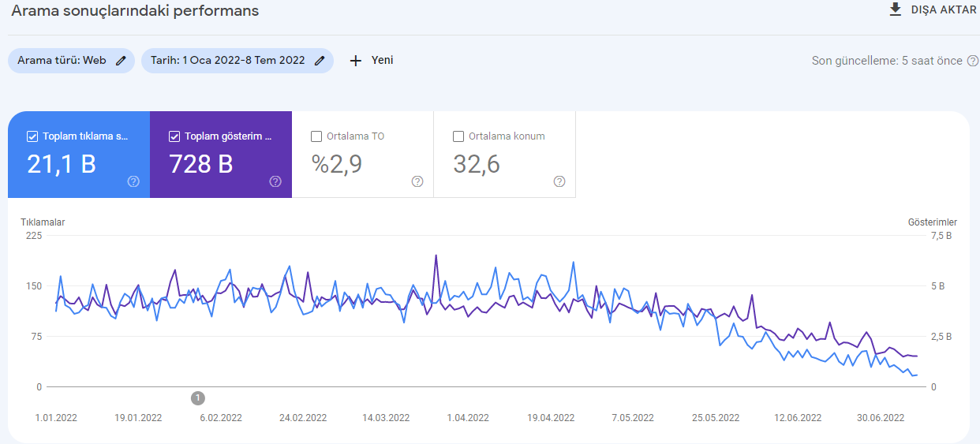Open help icon next to Son güncelleme
Screen dimensions: 980x444
(972, 61)
